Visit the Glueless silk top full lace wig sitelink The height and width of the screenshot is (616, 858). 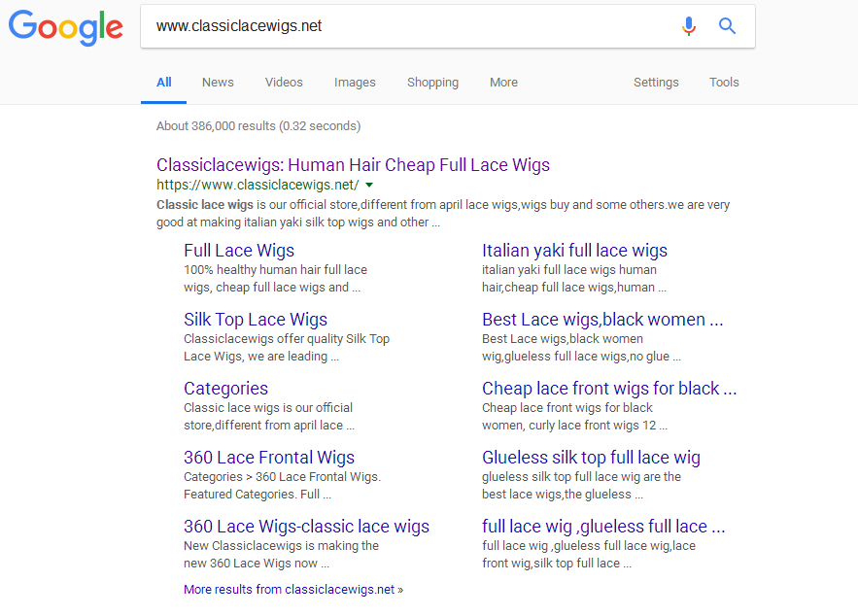click(x=591, y=458)
